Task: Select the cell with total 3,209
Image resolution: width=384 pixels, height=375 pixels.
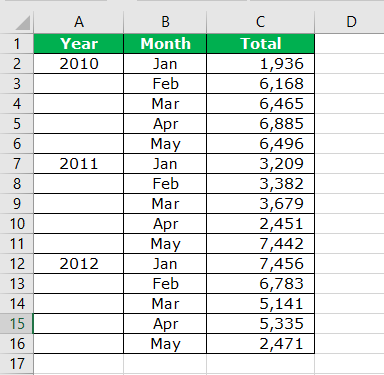Action: point(261,164)
